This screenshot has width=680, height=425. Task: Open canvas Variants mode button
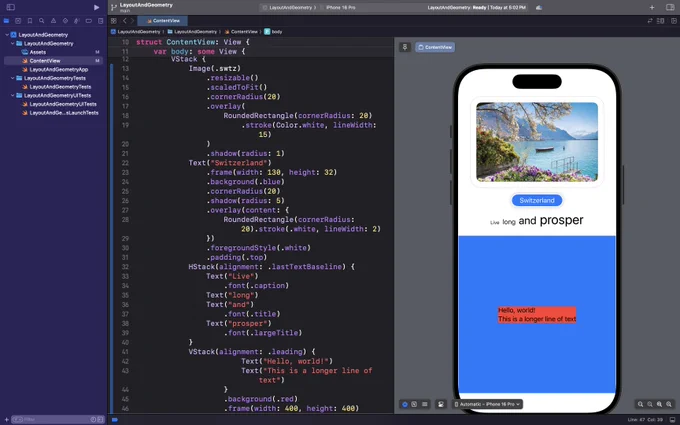(x=425, y=404)
